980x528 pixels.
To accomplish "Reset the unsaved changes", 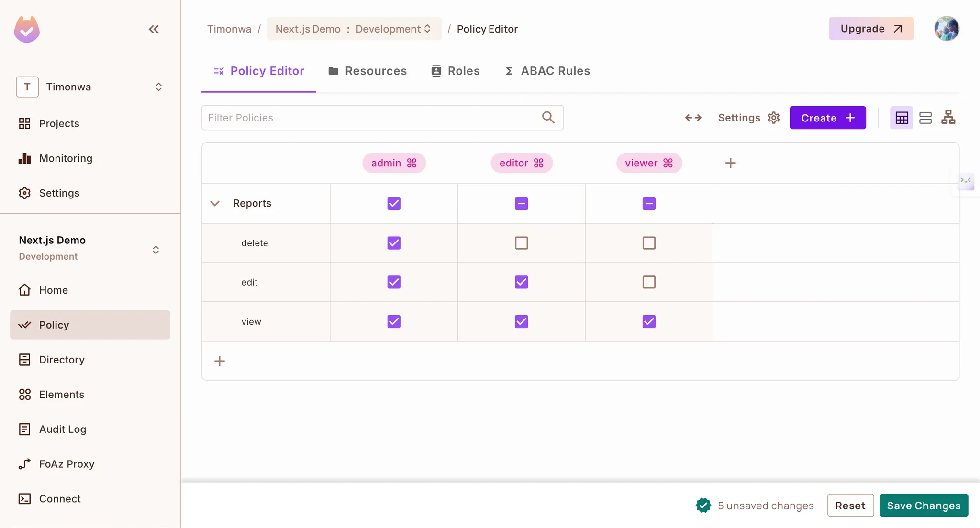I will 850,505.
